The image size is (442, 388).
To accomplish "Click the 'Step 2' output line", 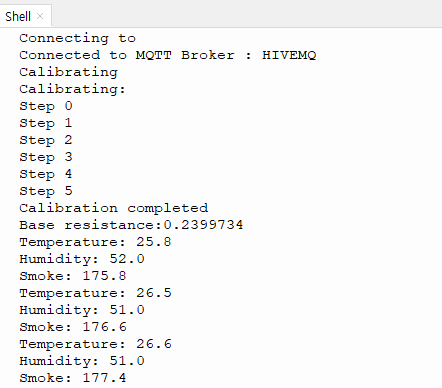I will 46,140.
